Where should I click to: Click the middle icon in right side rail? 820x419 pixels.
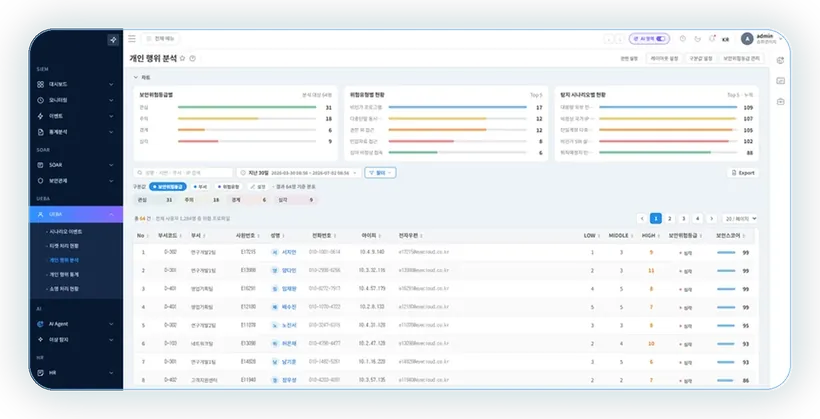tap(780, 81)
